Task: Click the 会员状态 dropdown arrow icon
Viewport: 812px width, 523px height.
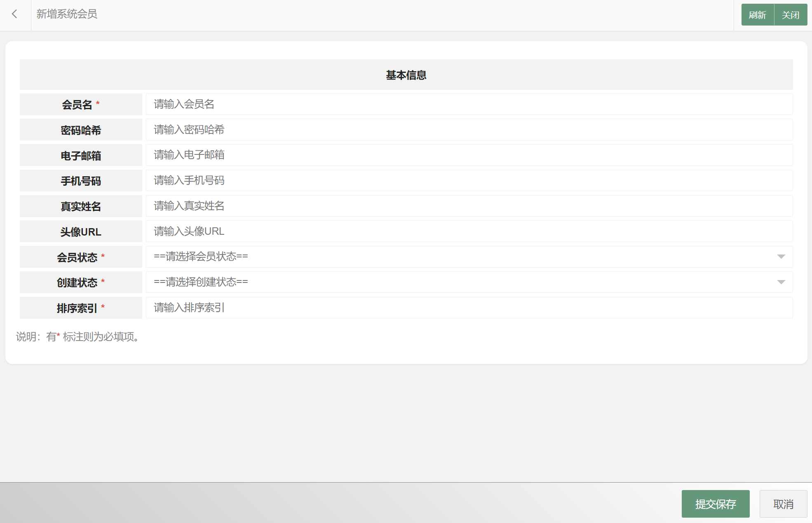Action: [781, 257]
